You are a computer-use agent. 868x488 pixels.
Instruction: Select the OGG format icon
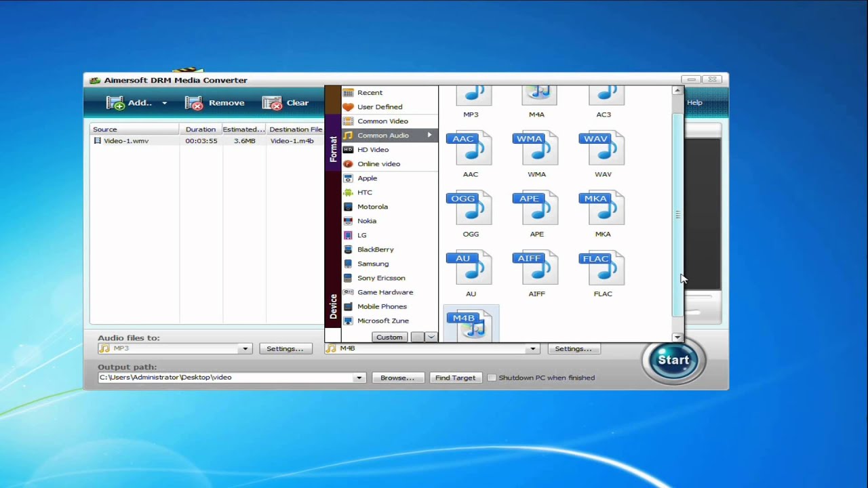coord(469,209)
